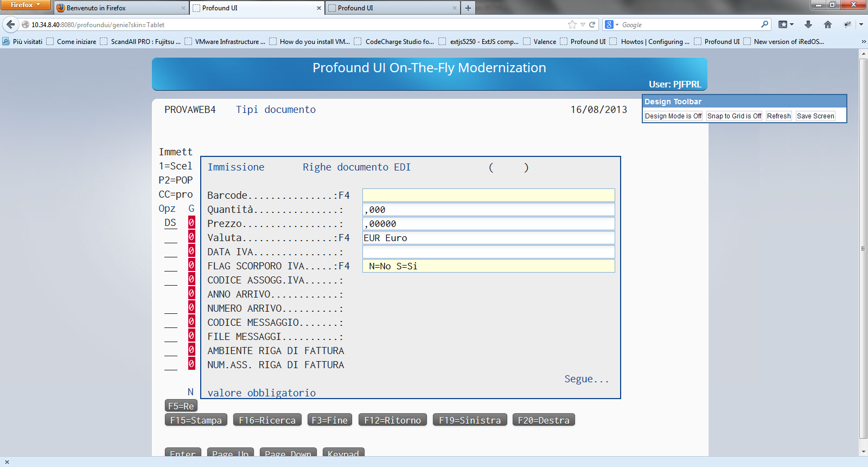Close the active Profound UI tab

pyautogui.click(x=319, y=8)
